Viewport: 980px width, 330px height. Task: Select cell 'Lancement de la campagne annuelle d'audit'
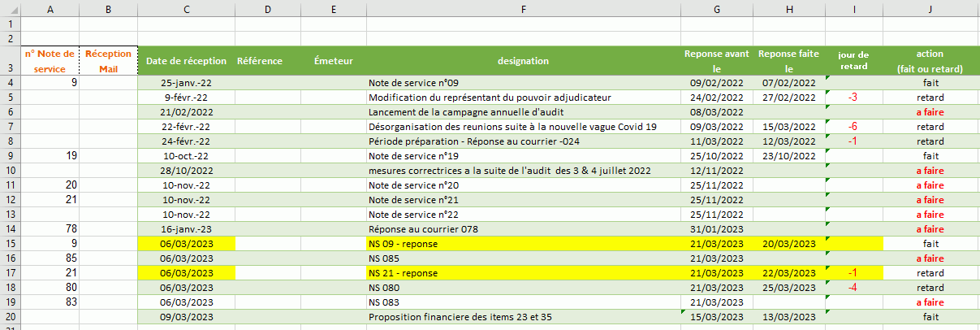524,111
